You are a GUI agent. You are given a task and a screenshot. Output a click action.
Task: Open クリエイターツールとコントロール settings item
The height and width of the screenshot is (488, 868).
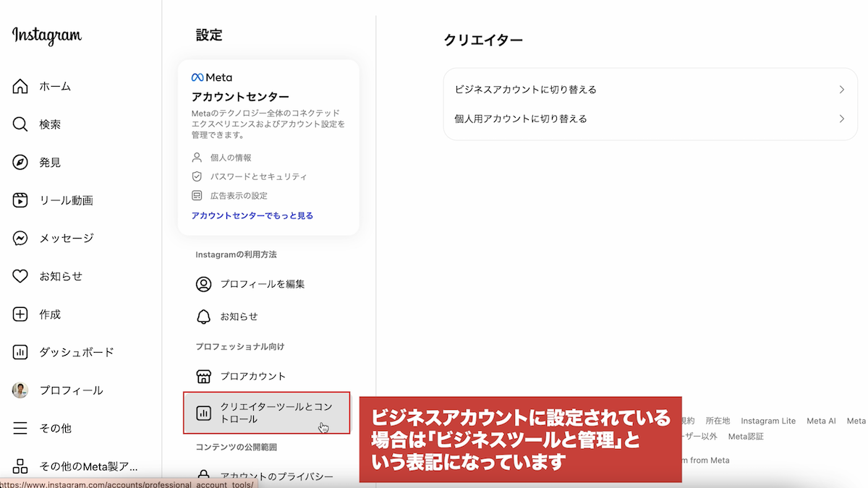point(265,413)
